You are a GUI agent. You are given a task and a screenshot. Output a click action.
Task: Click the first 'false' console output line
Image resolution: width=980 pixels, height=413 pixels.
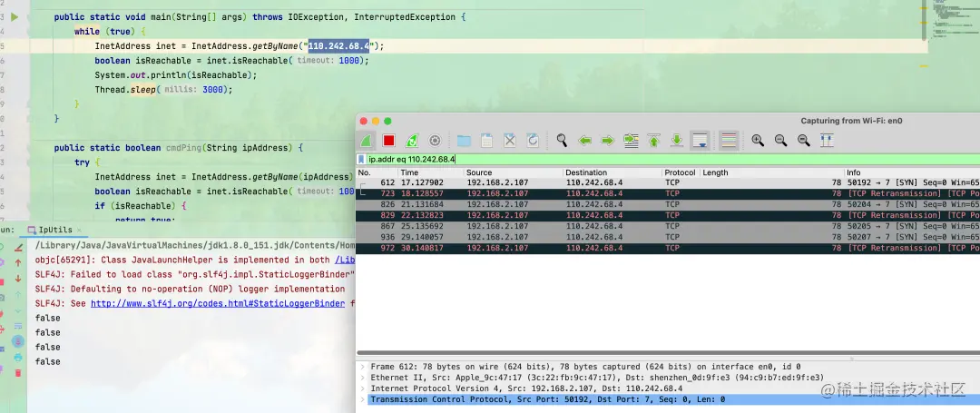pos(47,318)
